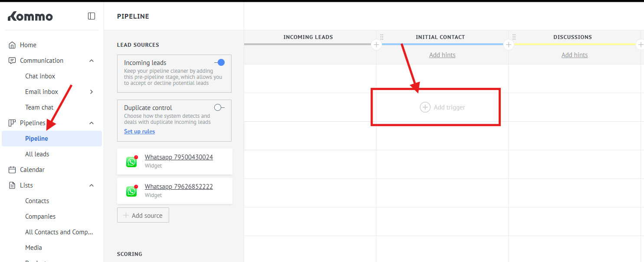Open the Set up rules link
Viewport: 644px width, 262px height.
(x=139, y=131)
